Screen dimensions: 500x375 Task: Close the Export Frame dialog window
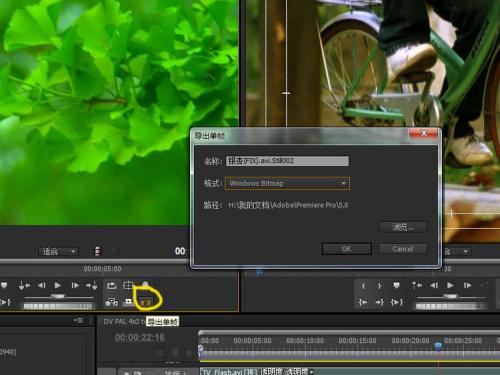click(x=423, y=134)
